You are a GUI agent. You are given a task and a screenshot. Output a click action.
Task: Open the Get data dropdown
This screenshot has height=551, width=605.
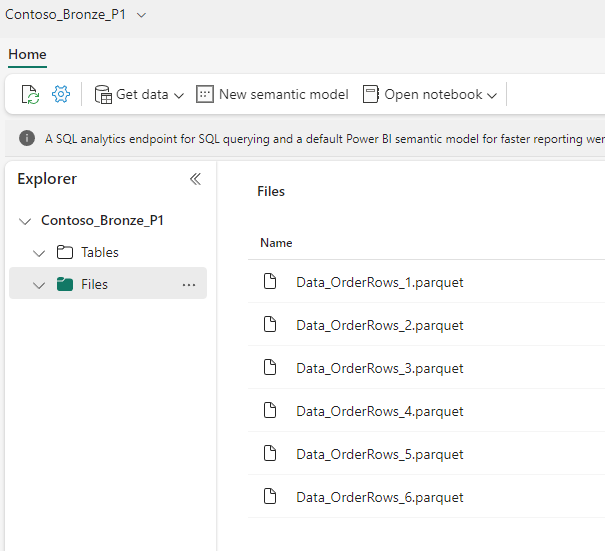[140, 94]
